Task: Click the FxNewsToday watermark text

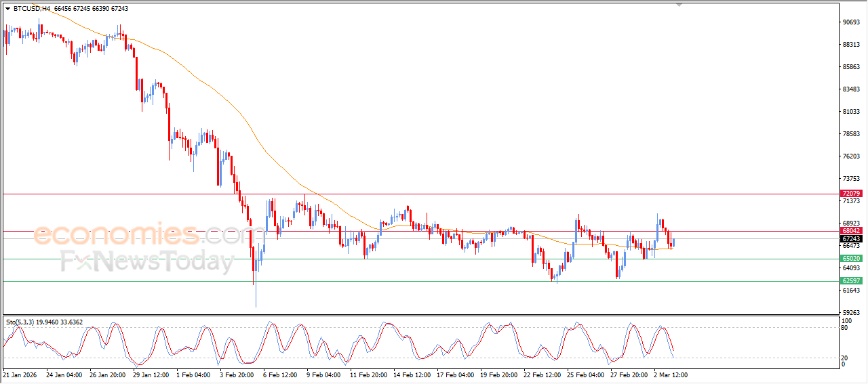Action: click(147, 261)
